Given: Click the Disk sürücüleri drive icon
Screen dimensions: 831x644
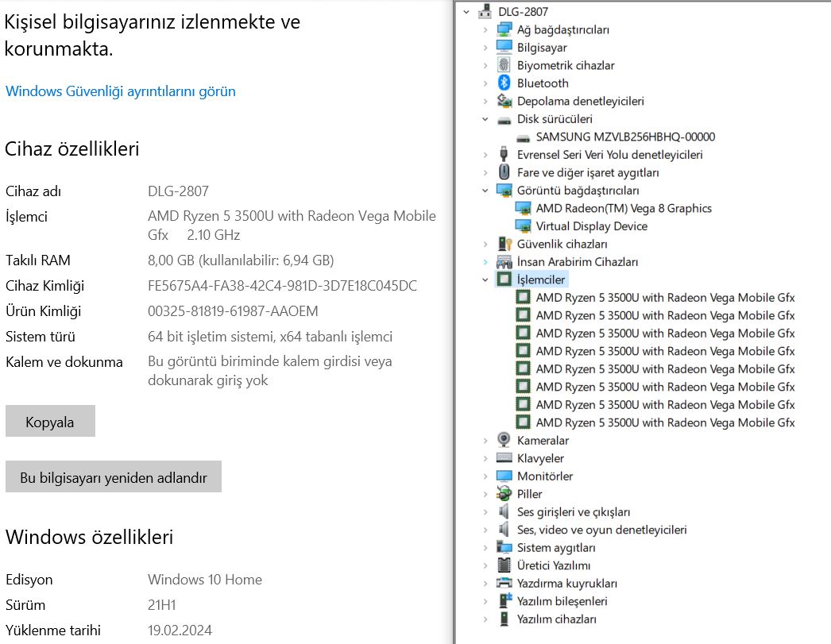Looking at the screenshot, I should click(504, 120).
